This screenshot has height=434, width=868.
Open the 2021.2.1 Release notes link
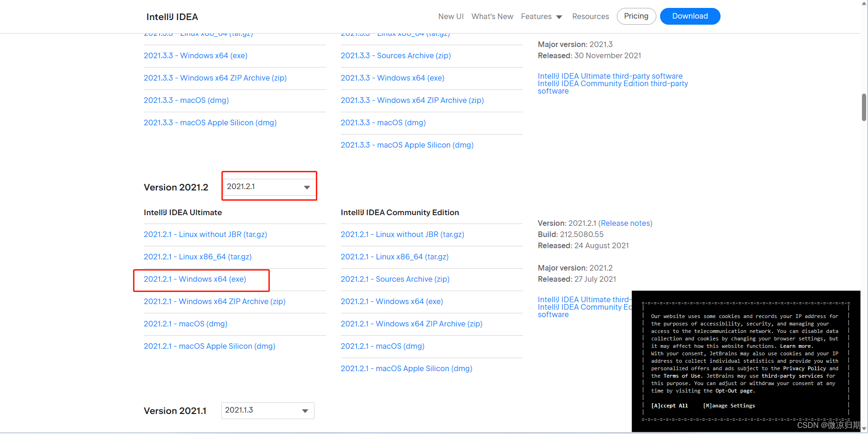[x=625, y=223]
